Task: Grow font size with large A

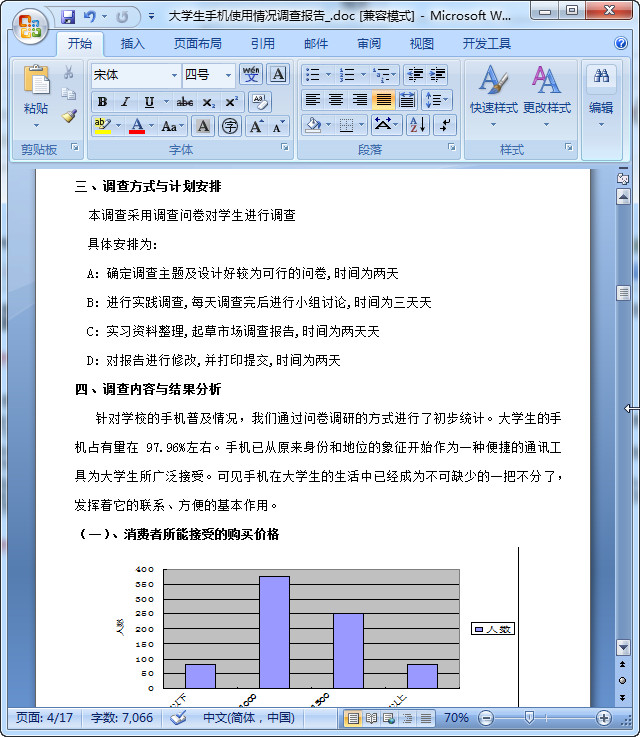Action: [257, 126]
